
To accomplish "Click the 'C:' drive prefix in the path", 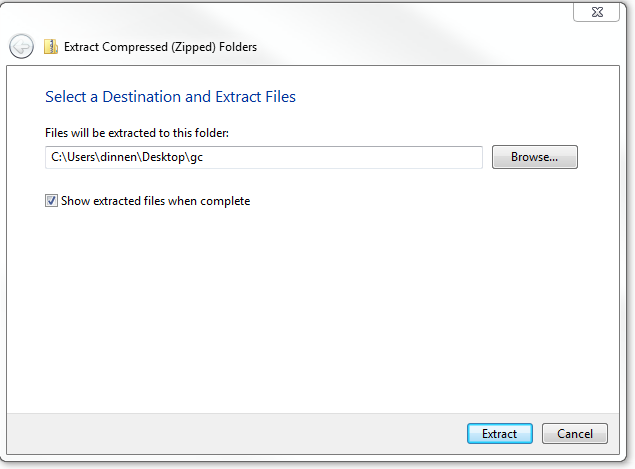I will (x=56, y=157).
